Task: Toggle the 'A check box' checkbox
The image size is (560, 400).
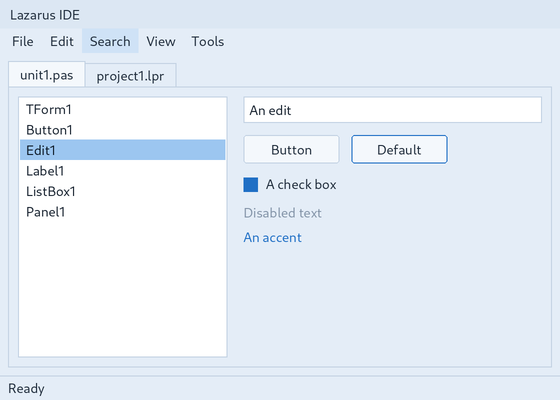Action: [251, 185]
